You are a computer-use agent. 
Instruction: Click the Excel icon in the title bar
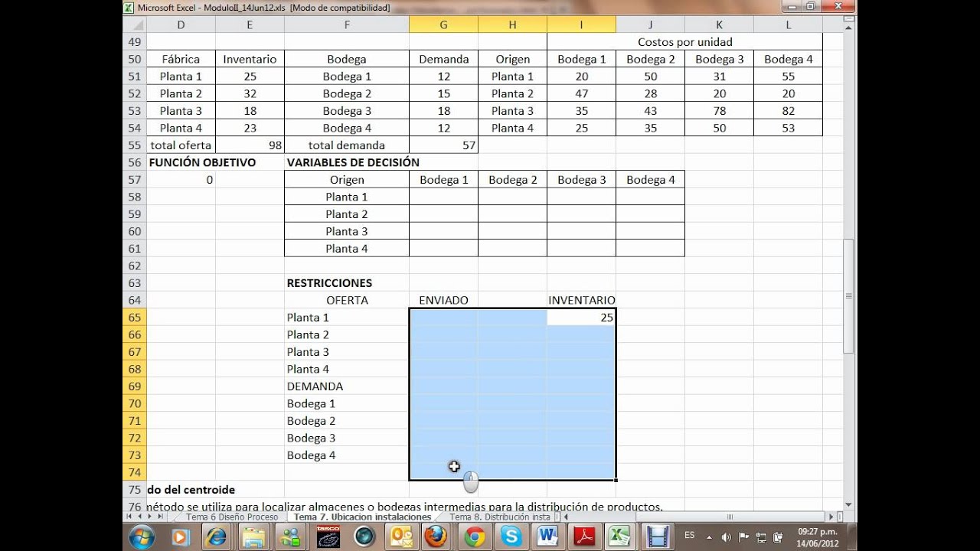point(129,8)
